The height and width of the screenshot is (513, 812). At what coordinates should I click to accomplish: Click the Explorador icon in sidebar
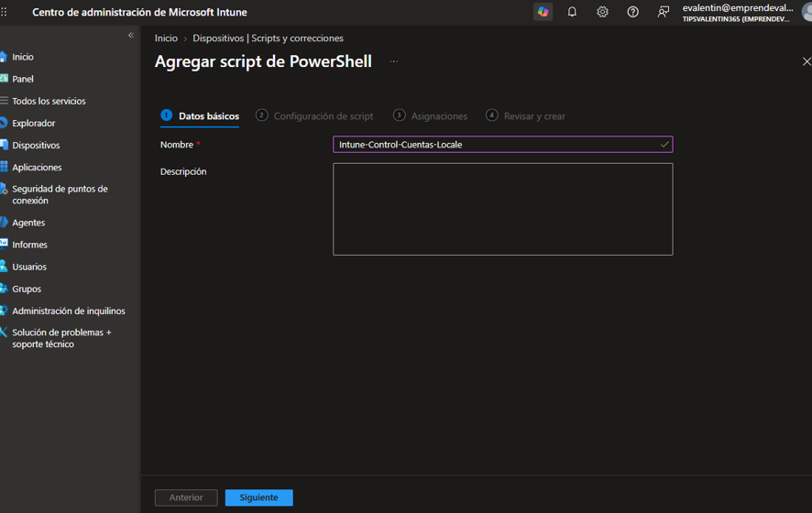(4, 123)
